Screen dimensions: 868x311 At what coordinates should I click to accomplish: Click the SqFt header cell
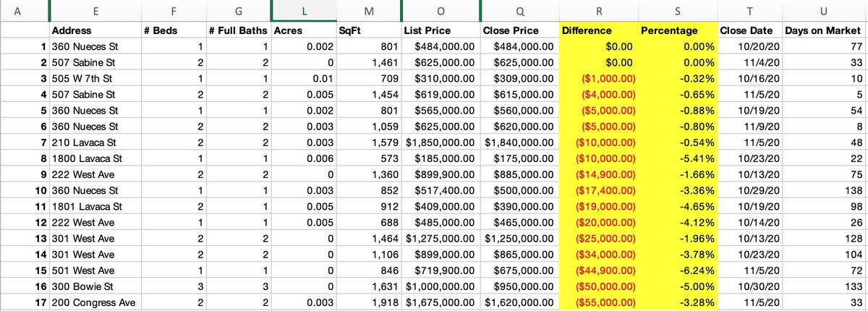[369, 30]
